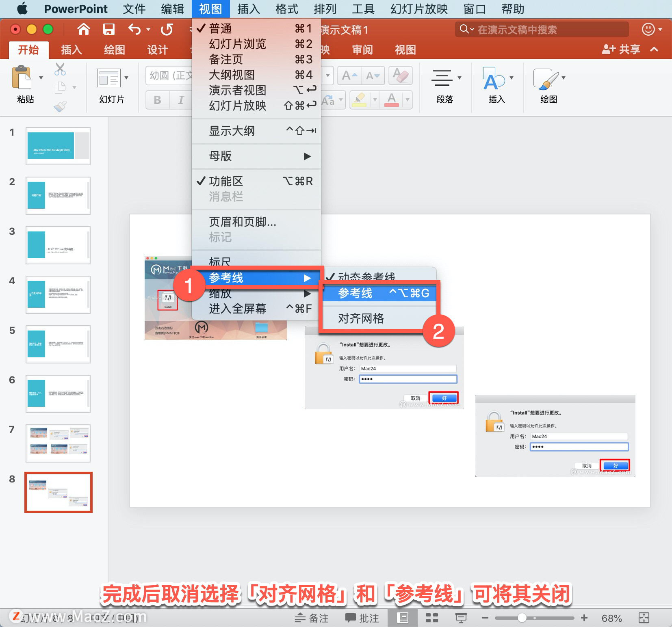Click the Paragraph alignment icon
Screen dimensions: 672x627
click(x=442, y=78)
